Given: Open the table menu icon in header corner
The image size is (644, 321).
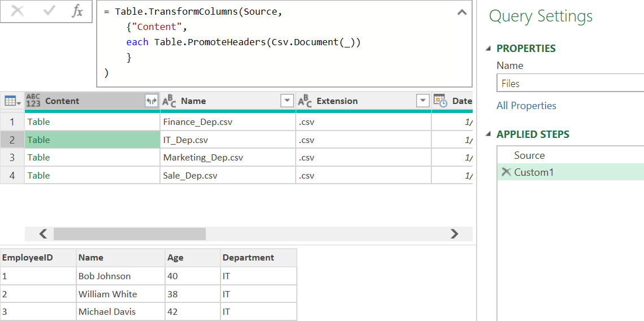Looking at the screenshot, I should 11,101.
